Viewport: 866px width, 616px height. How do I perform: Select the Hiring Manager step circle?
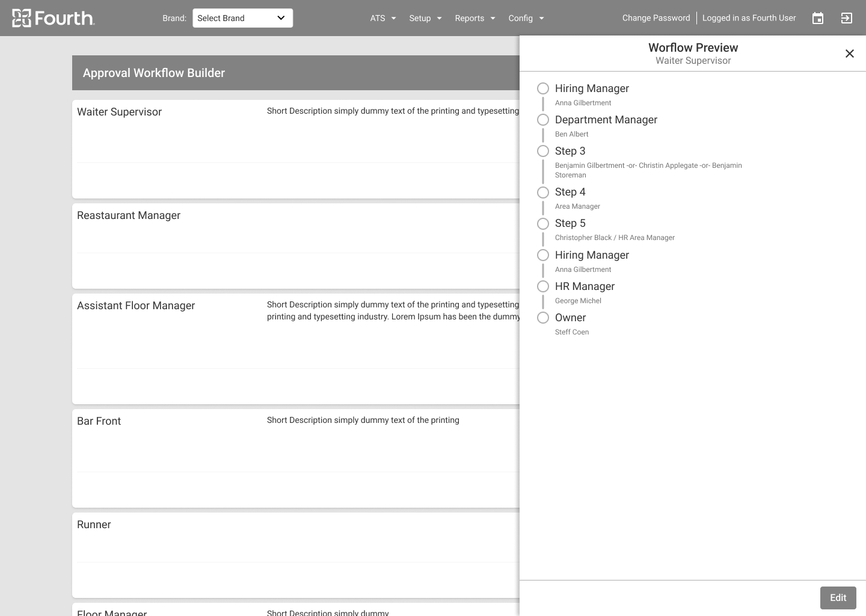(543, 88)
